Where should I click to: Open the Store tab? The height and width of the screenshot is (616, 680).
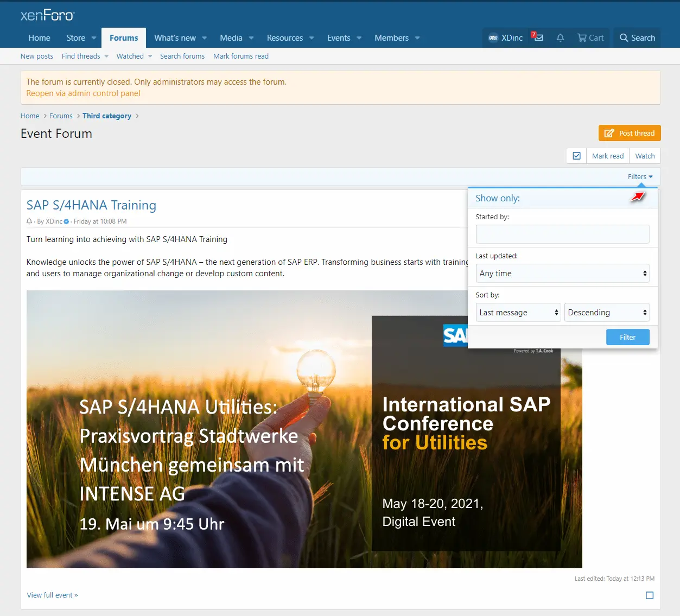point(76,38)
